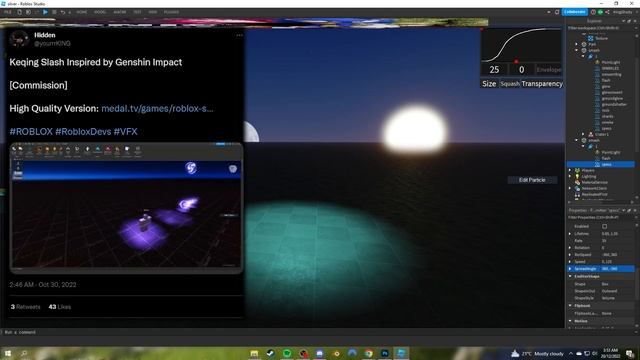The height and width of the screenshot is (360, 640).
Task: Select the groundshatter emitter in Explorer
Action: point(614,104)
